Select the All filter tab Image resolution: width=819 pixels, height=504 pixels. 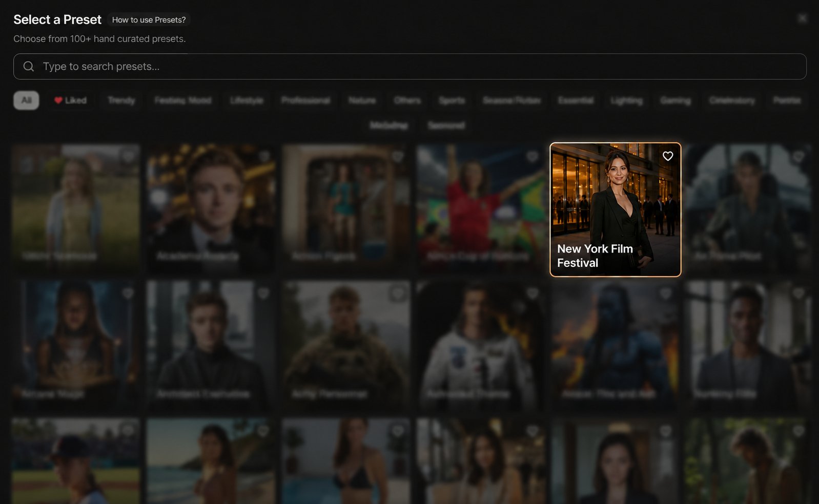(26, 100)
